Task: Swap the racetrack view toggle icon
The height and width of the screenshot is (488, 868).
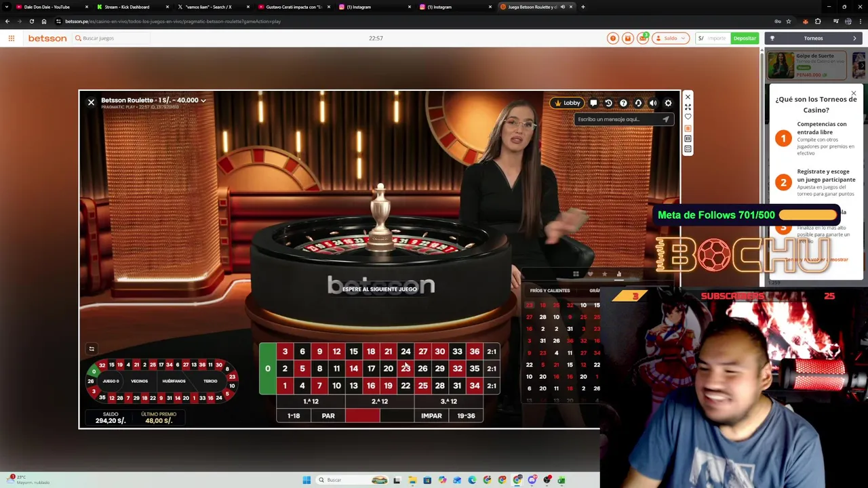Action: tap(92, 349)
